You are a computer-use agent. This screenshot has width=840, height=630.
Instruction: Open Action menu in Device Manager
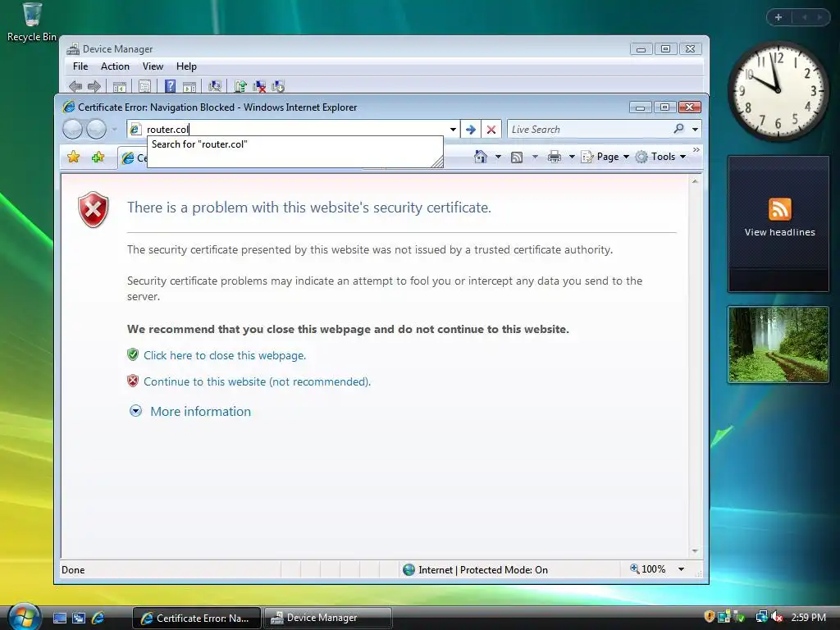(115, 66)
